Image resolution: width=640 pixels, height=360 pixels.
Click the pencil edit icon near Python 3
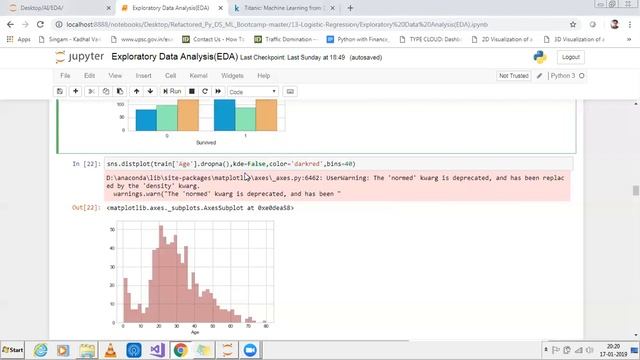coord(539,76)
